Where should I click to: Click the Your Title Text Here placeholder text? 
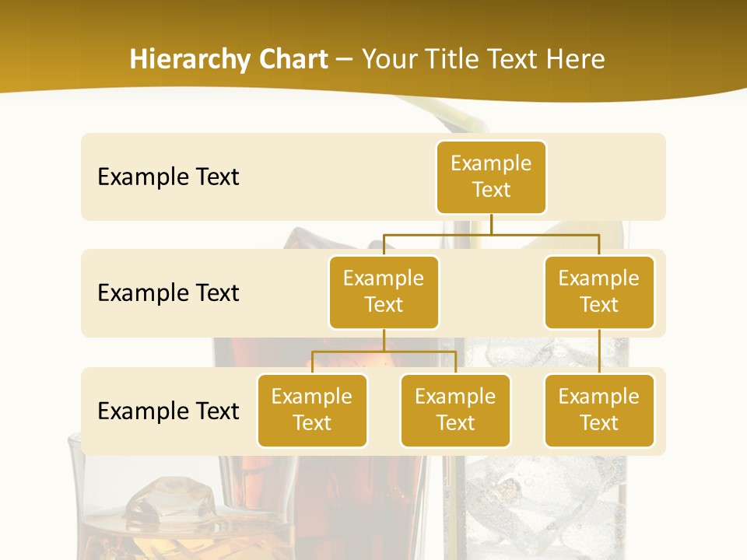point(483,59)
